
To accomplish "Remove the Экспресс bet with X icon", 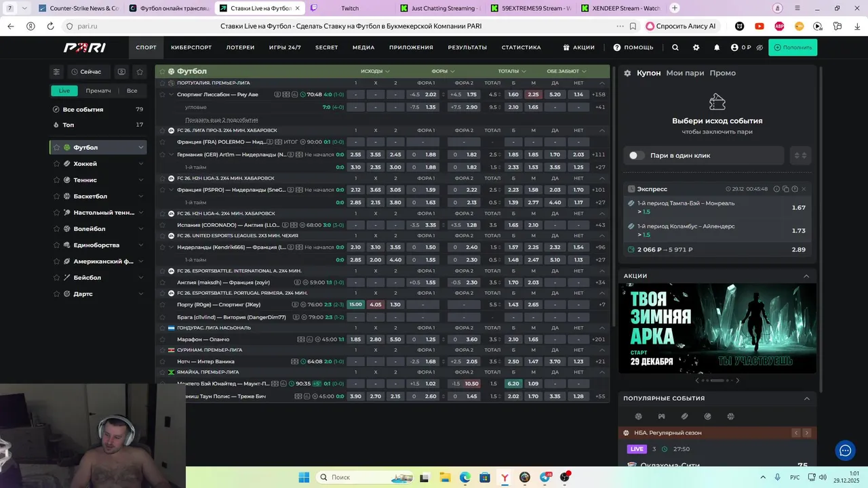I will pyautogui.click(x=804, y=189).
